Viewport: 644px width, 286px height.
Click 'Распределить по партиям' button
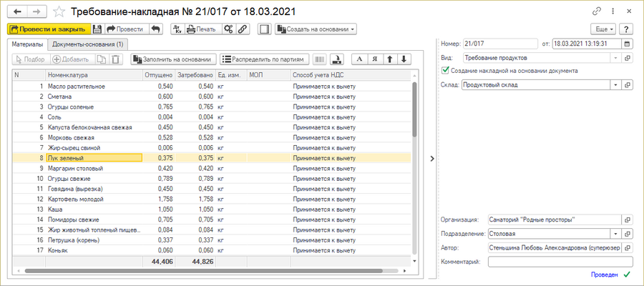click(265, 59)
